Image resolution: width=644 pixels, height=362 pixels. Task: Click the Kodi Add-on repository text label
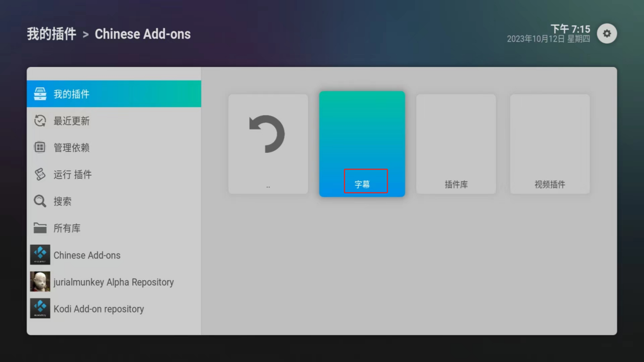click(99, 309)
